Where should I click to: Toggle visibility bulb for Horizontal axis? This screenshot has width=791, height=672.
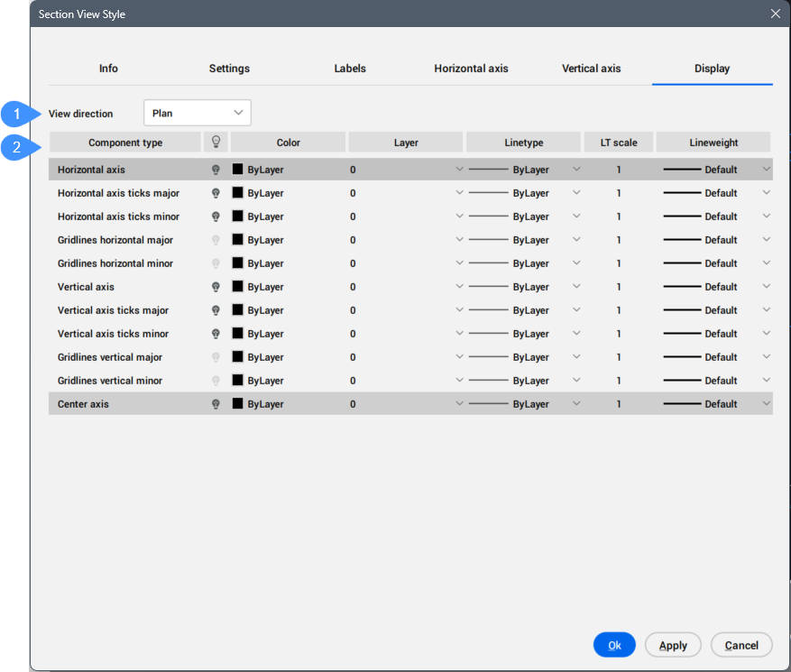pos(216,170)
